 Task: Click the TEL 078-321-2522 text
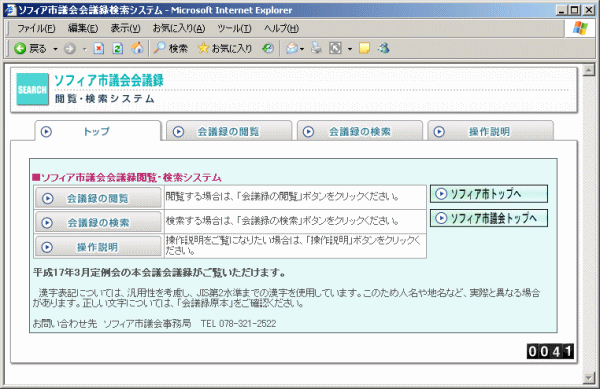click(x=238, y=324)
